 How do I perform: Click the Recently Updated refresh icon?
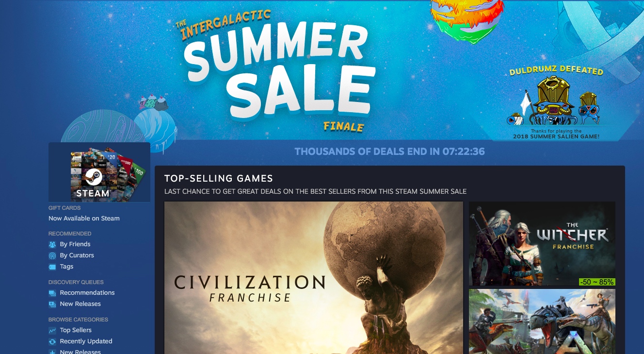pos(52,341)
